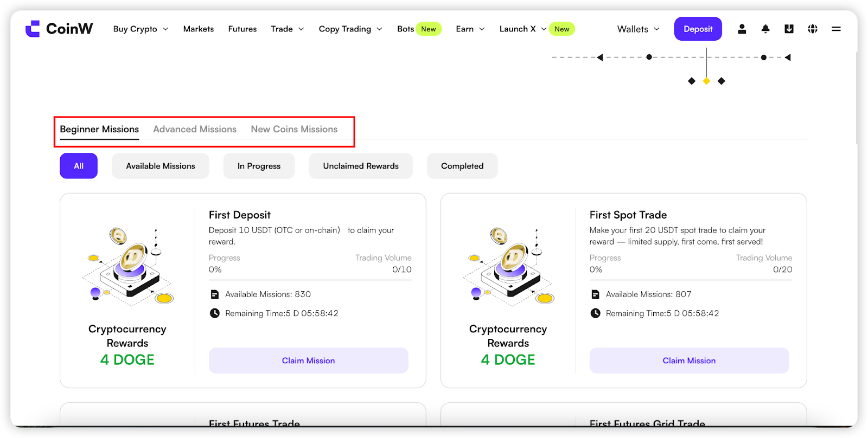Switch to the New Coins Missions tab
This screenshot has height=438, width=868.
pos(294,129)
